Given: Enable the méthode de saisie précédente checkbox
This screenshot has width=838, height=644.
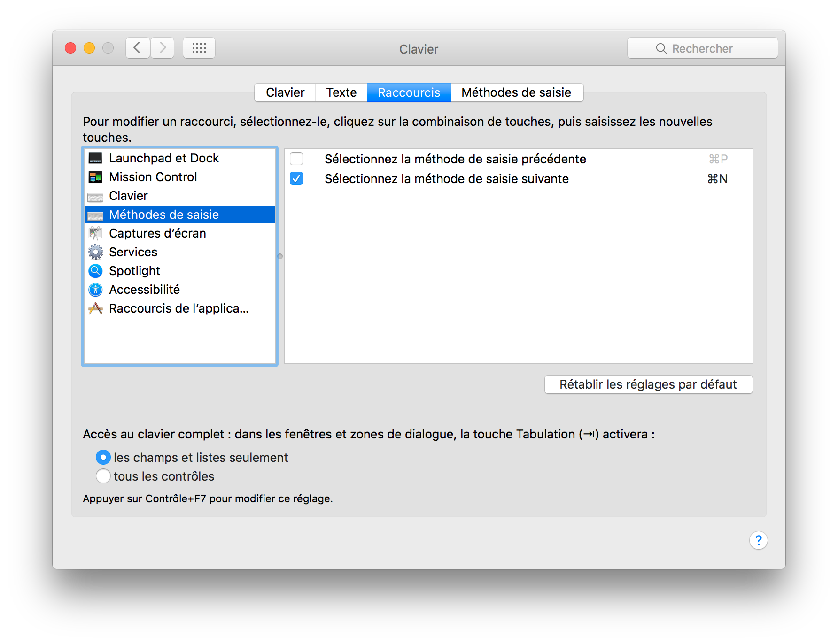Looking at the screenshot, I should (x=296, y=159).
